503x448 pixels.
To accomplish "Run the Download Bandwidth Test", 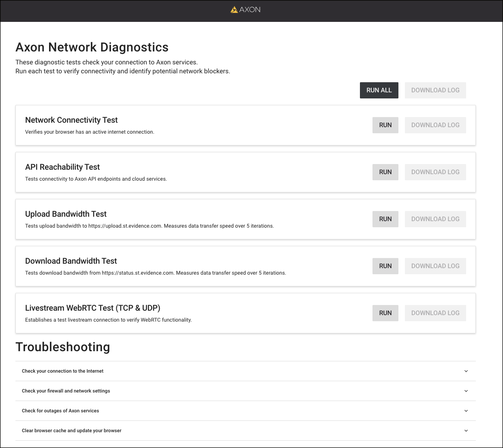I will tap(385, 266).
